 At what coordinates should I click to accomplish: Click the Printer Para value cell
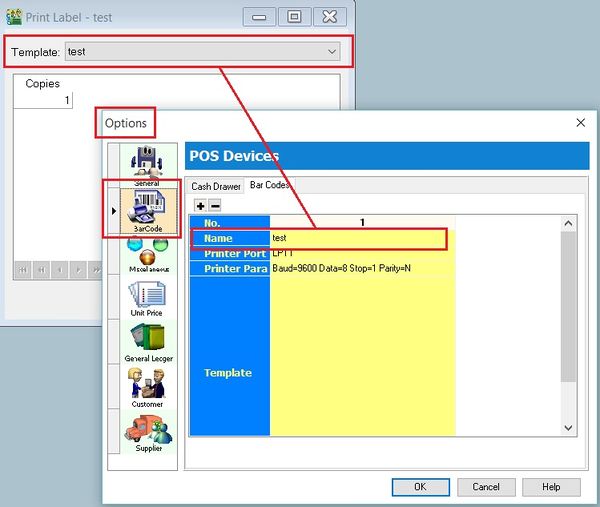(x=362, y=269)
